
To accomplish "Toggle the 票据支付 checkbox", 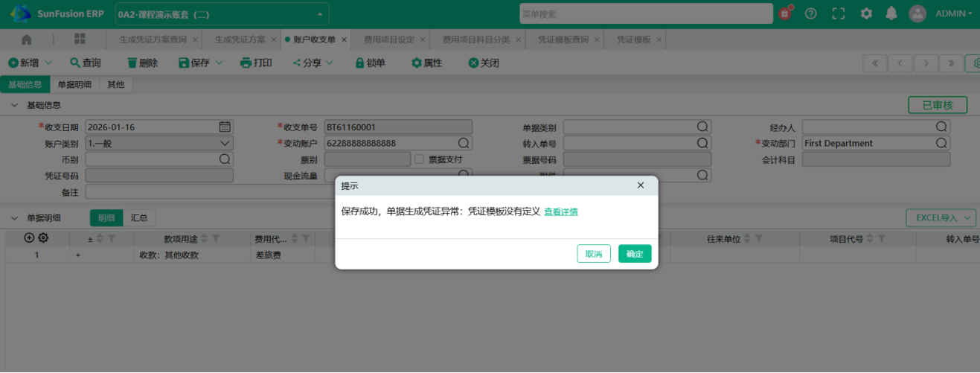I will tap(420, 159).
